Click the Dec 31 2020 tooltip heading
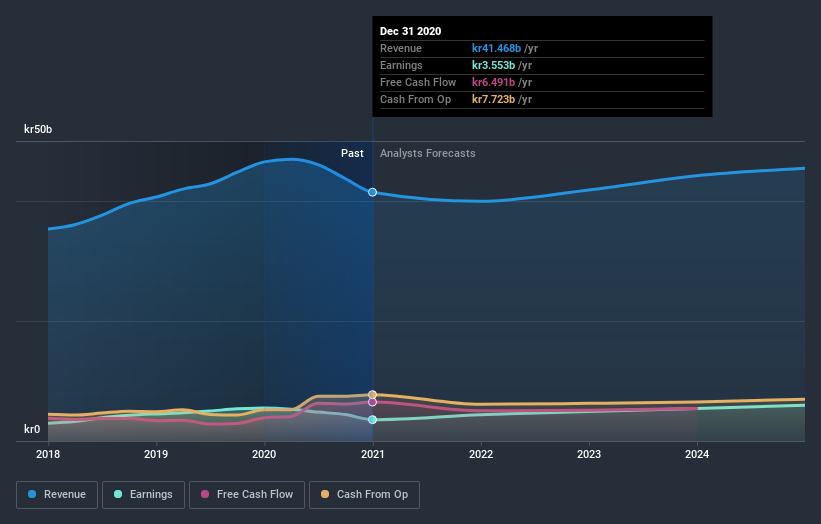The image size is (821, 524). click(410, 31)
